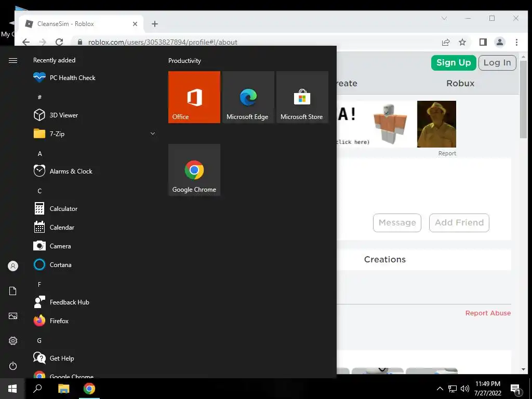Screen dimensions: 532x399
Task: Click the Report Abuse link
Action: click(488, 313)
